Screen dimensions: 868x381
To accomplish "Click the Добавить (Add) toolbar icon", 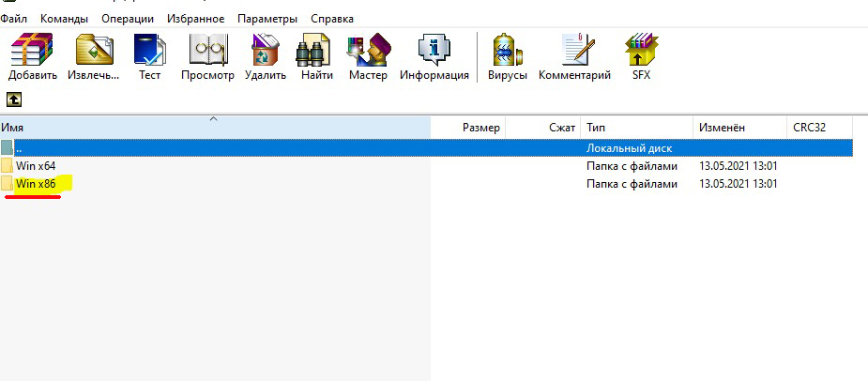I will point(32,54).
